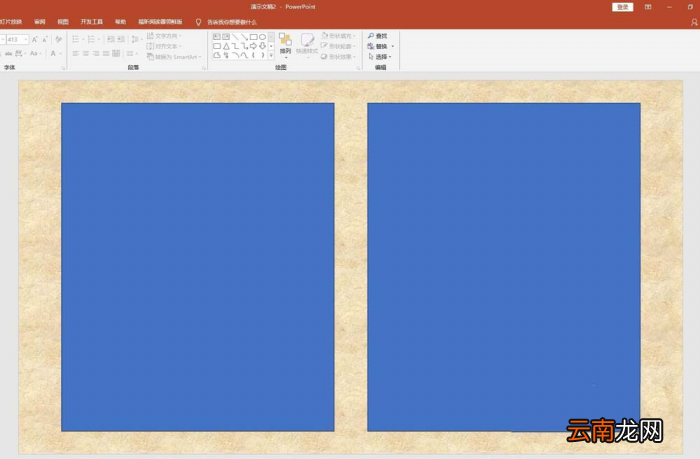Select the rectangle shape in shapes gallery
The height and width of the screenshot is (459, 700).
click(254, 37)
